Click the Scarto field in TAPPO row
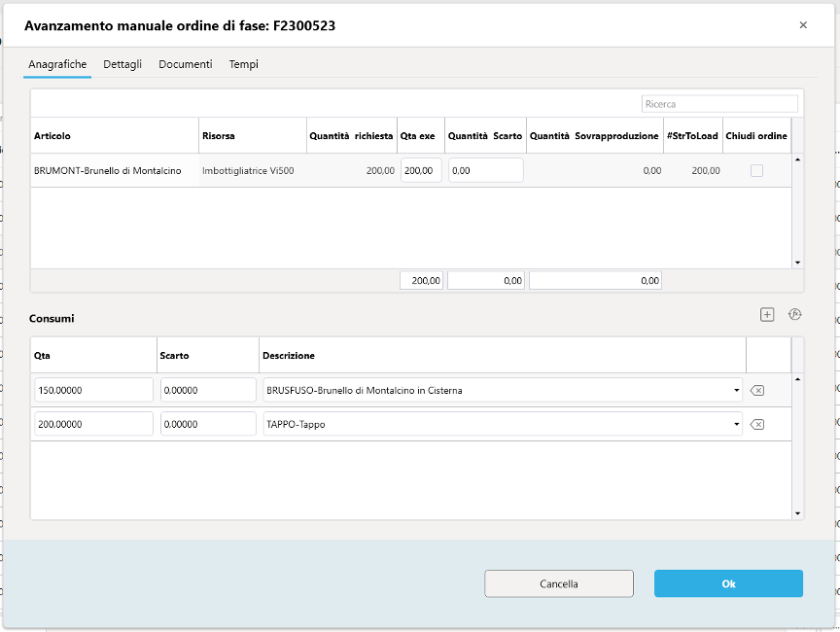840x632 pixels. pyautogui.click(x=208, y=425)
